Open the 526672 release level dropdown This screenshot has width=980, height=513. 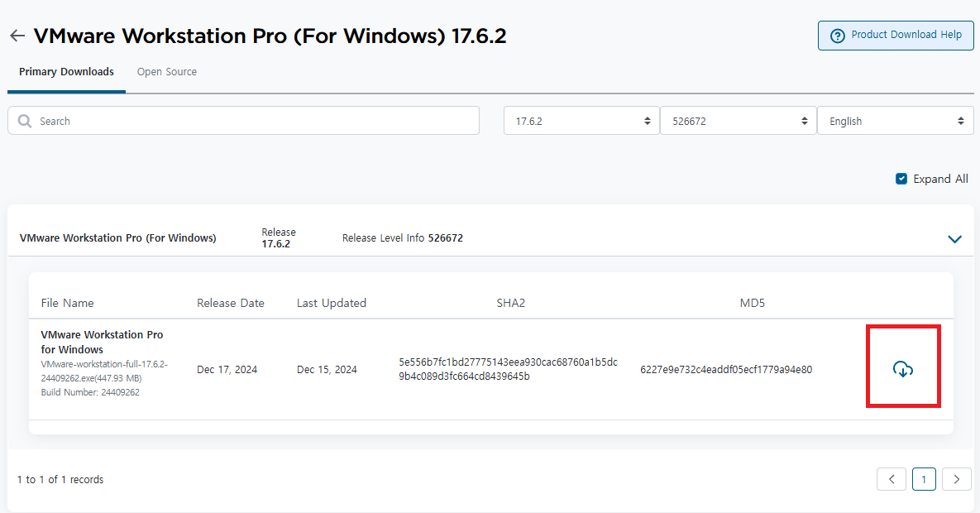click(x=739, y=121)
